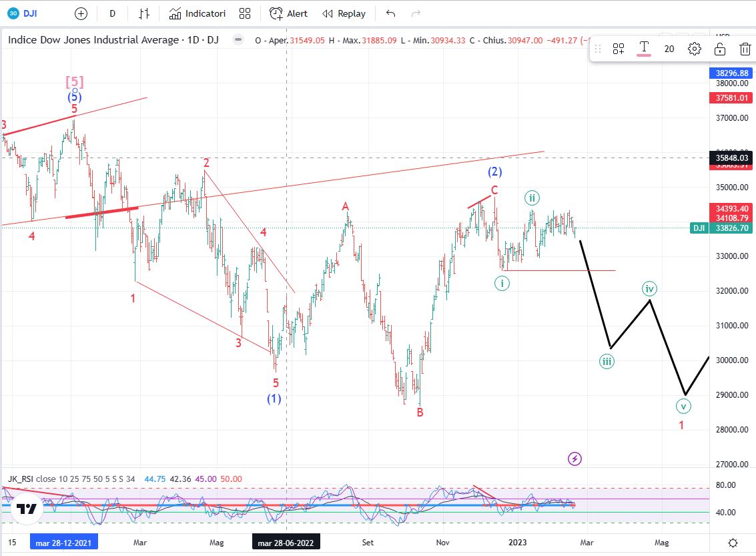Grab the floating toolbar's dotted handle
Image resolution: width=756 pixels, height=556 pixels.
598,49
